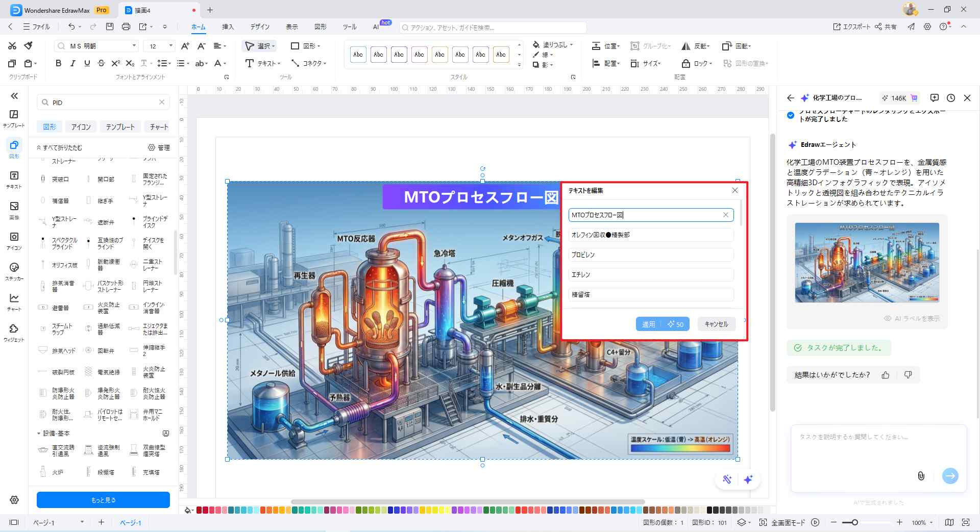Click the Bold formatting icon

point(58,63)
